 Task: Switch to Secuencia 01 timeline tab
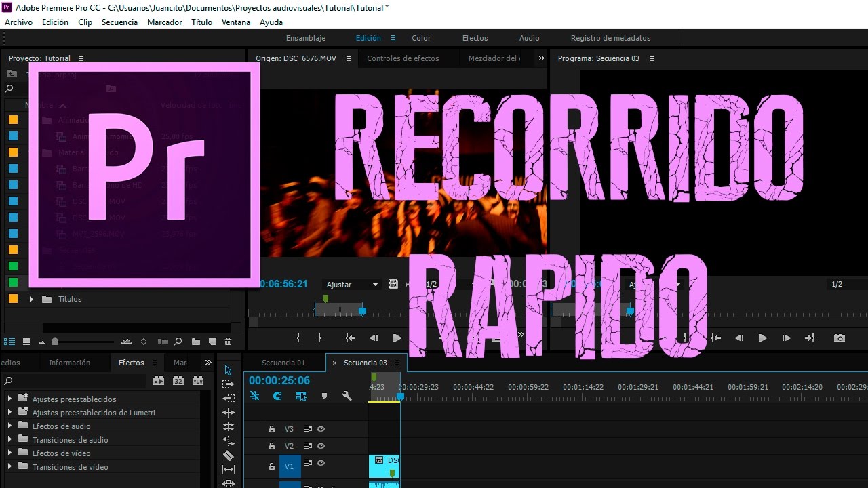point(283,363)
